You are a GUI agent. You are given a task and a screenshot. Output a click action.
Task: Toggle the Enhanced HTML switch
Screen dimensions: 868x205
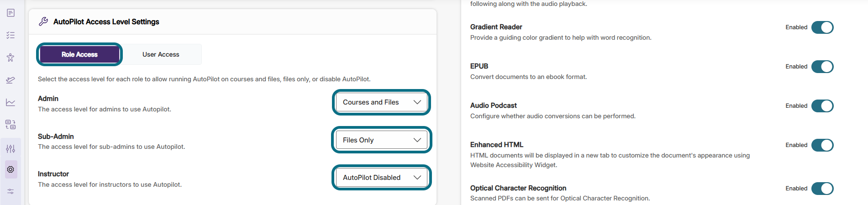point(822,145)
